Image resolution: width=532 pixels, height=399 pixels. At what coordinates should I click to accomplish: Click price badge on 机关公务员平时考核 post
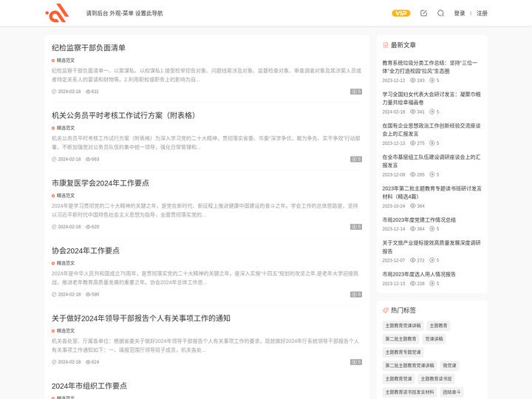(356, 159)
